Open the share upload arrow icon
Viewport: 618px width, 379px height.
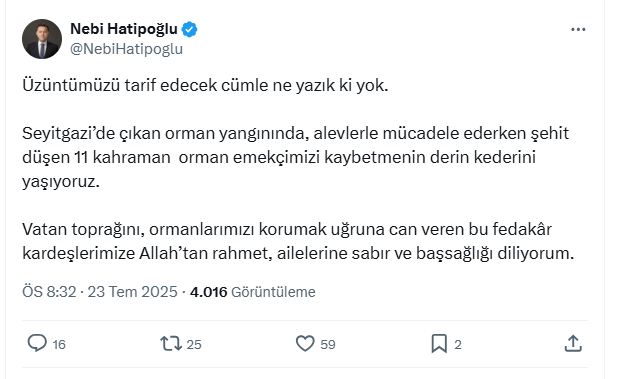573,343
